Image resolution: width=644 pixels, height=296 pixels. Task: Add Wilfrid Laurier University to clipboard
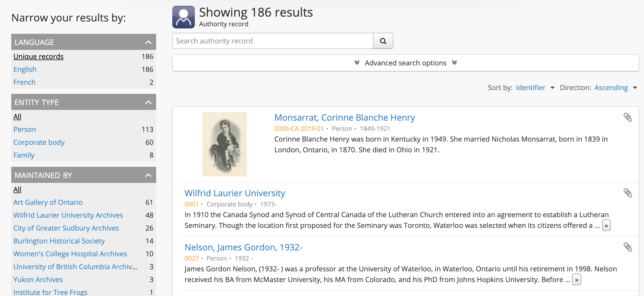tap(628, 193)
